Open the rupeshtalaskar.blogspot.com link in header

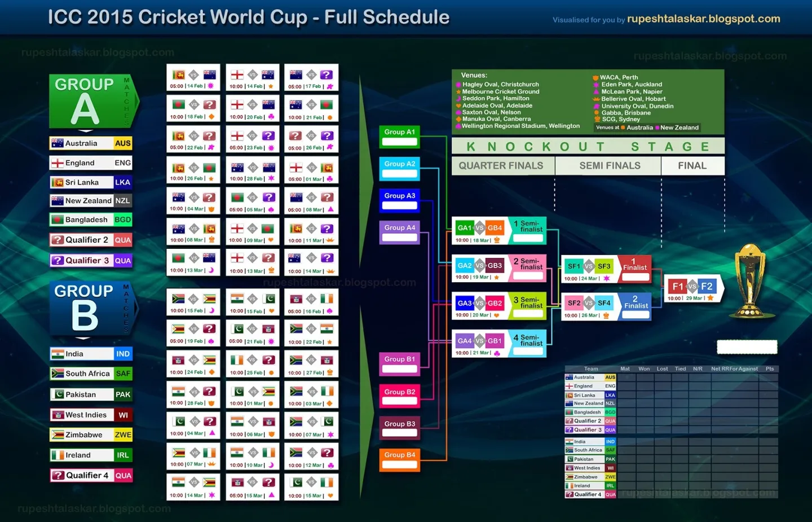point(703,19)
